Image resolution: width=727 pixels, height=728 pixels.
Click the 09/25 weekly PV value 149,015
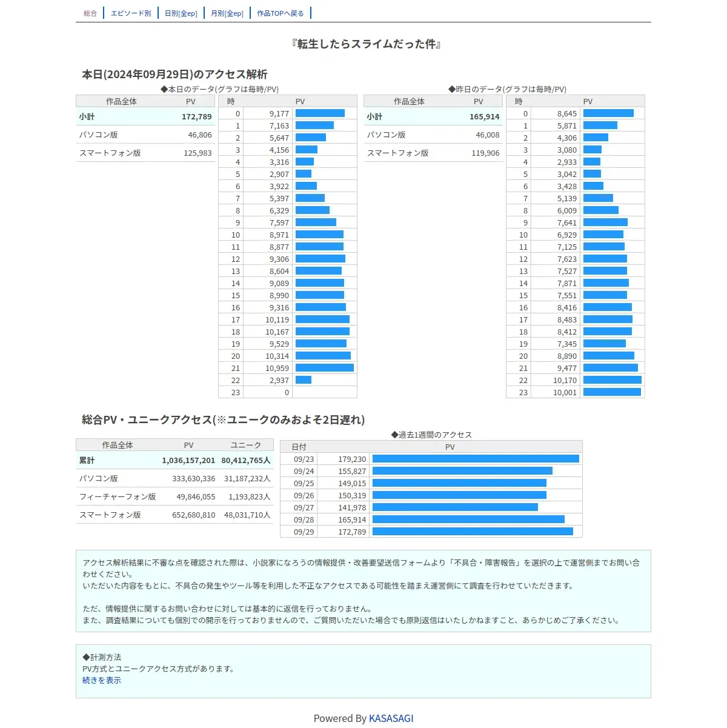coord(352,484)
